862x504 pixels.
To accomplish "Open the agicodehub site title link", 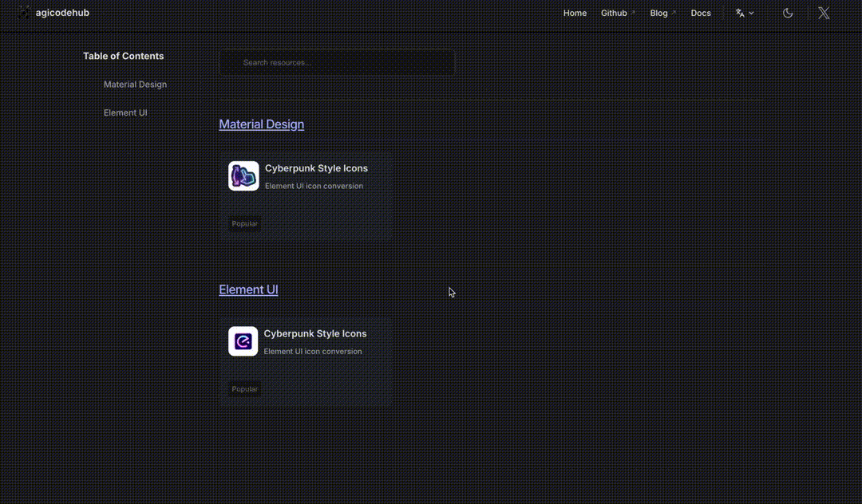I will [62, 13].
